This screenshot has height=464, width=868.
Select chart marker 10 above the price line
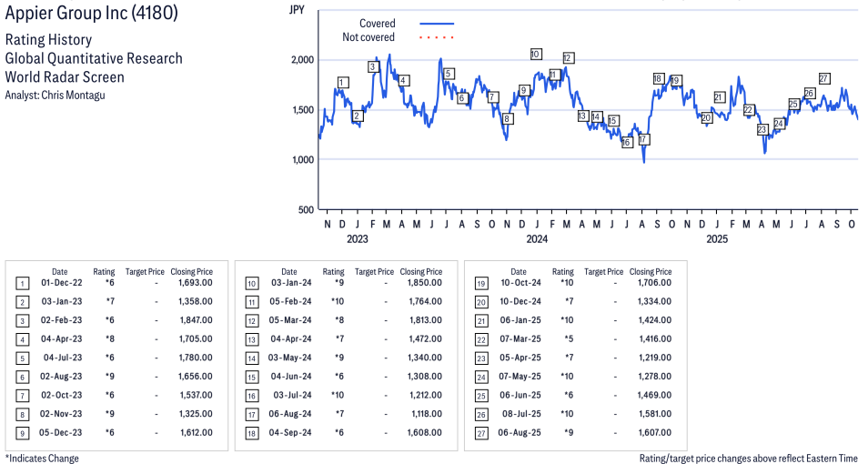pos(535,55)
